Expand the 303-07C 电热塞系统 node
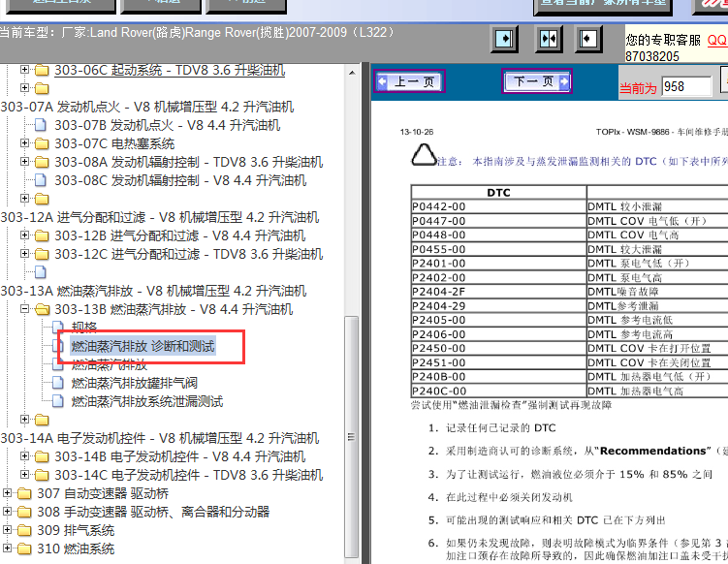The width and height of the screenshot is (728, 564). pos(24,143)
